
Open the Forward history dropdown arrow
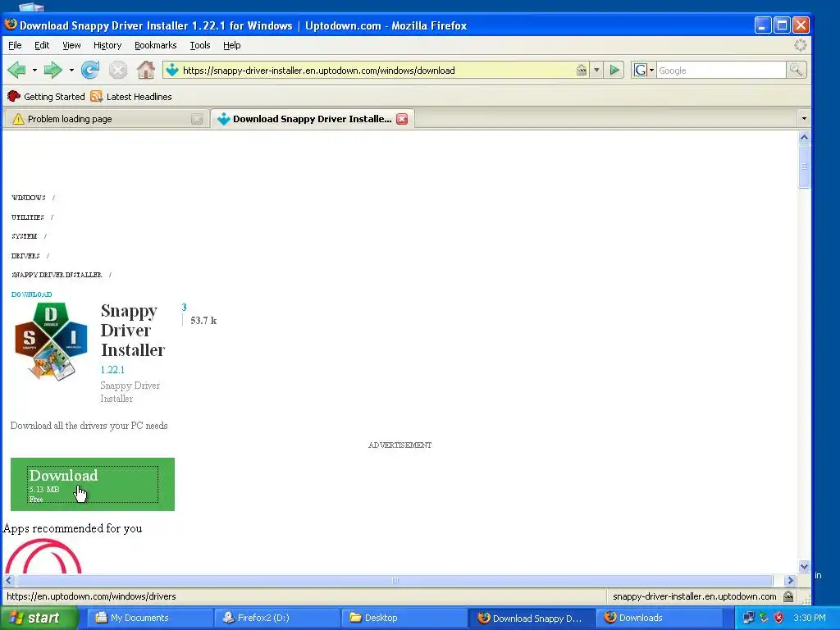click(x=71, y=71)
